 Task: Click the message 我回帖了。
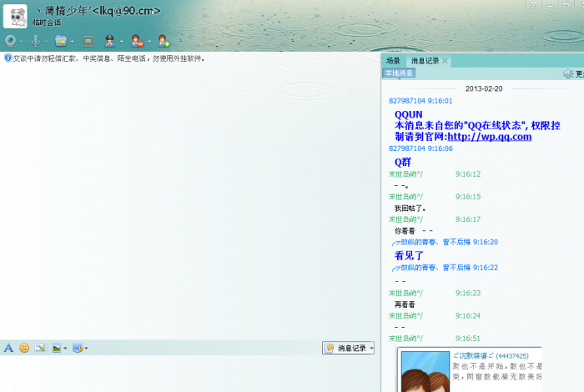(410, 209)
